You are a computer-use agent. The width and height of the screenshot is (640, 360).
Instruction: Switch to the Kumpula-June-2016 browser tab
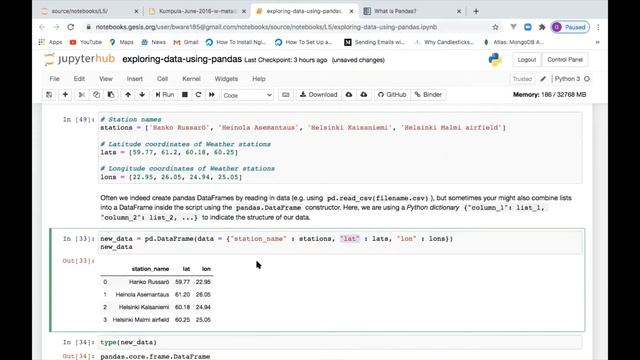(x=197, y=11)
